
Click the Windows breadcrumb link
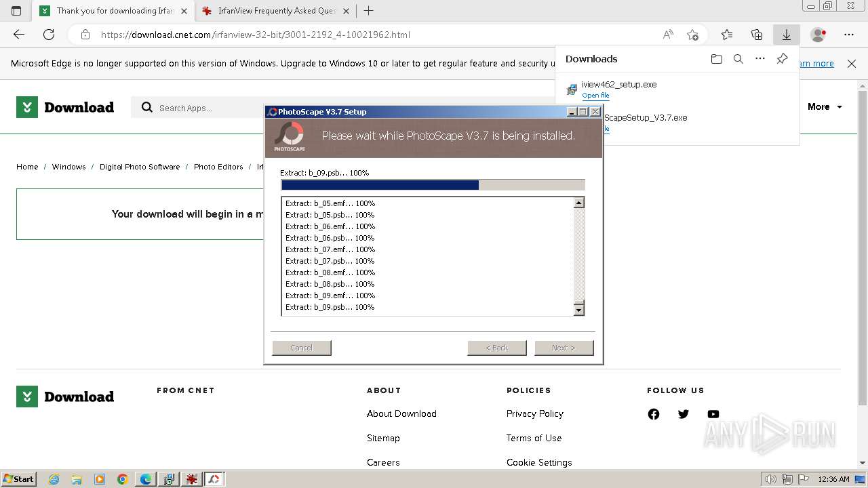(x=69, y=167)
